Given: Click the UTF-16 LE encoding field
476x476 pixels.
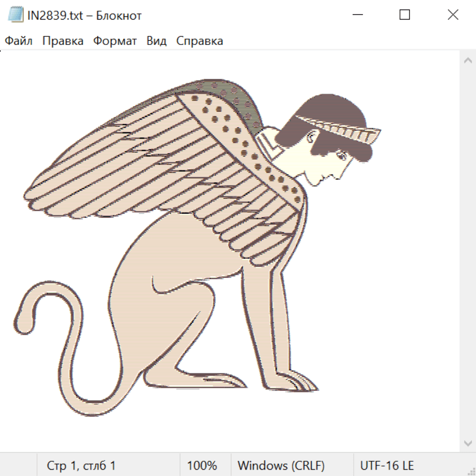Looking at the screenshot, I should [x=387, y=466].
